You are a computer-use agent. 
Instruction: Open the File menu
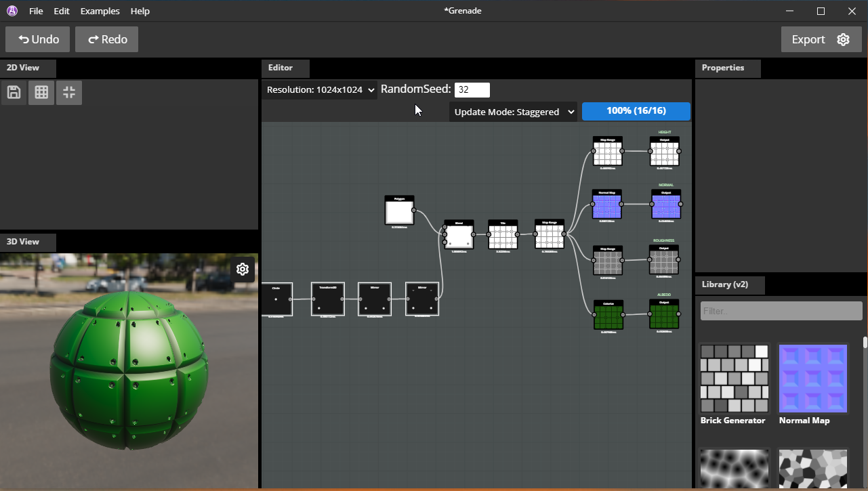pyautogui.click(x=36, y=11)
